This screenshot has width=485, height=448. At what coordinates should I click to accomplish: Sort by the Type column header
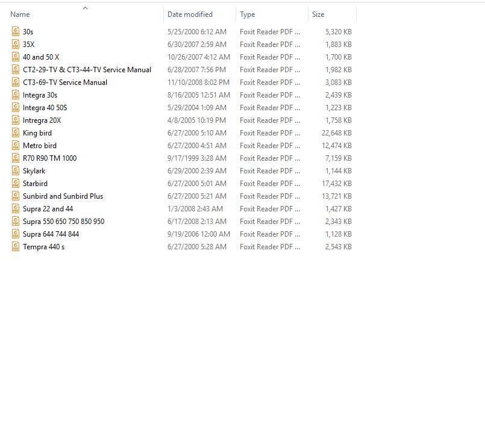pos(248,14)
